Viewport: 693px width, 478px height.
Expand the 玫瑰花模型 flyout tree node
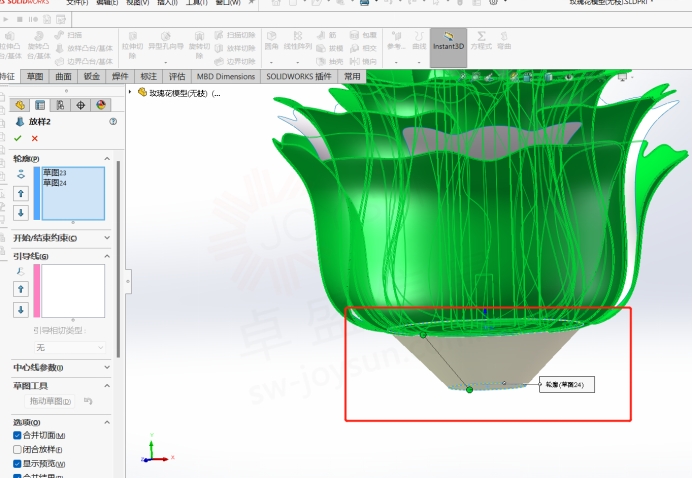coord(130,92)
